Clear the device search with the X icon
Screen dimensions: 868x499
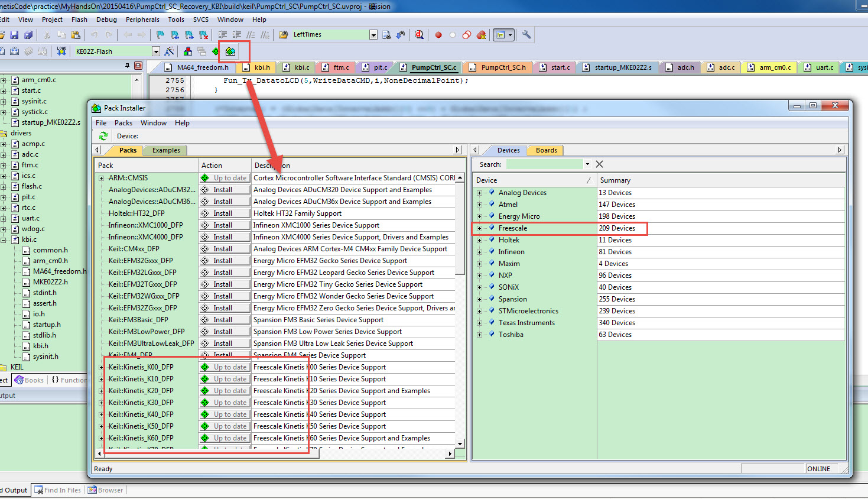click(599, 164)
